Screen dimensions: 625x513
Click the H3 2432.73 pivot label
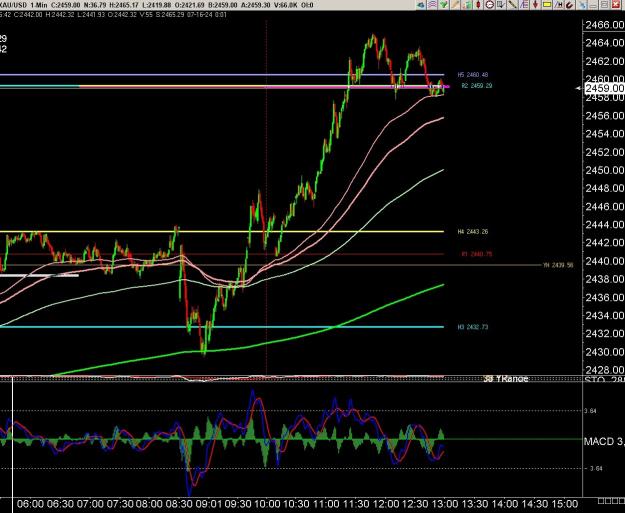[473, 327]
